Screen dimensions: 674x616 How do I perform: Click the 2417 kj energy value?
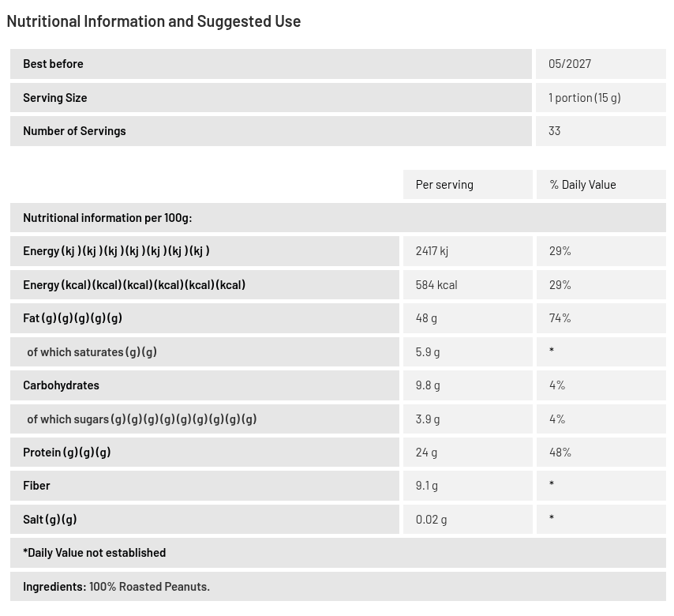click(x=432, y=251)
